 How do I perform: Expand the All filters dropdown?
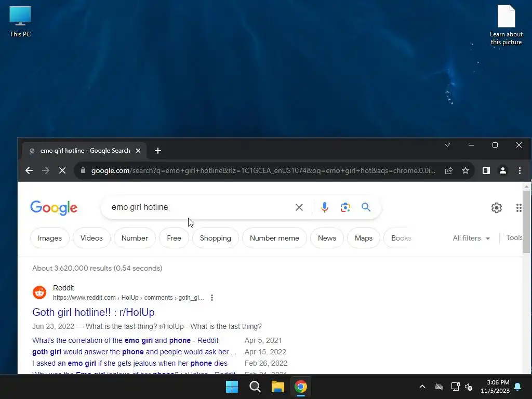[x=471, y=238]
